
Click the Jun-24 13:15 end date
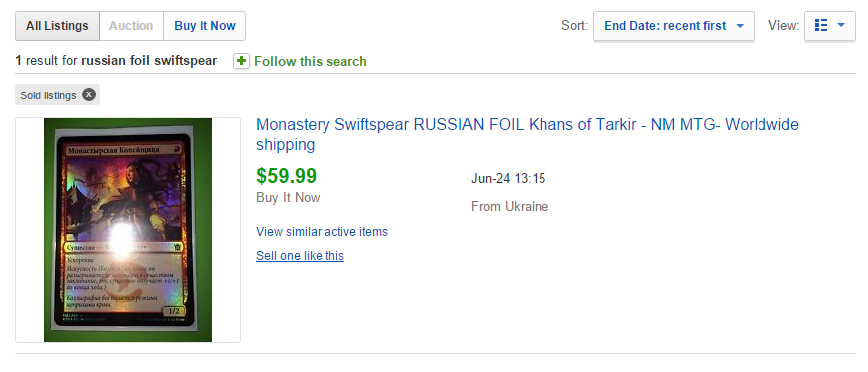tap(509, 178)
